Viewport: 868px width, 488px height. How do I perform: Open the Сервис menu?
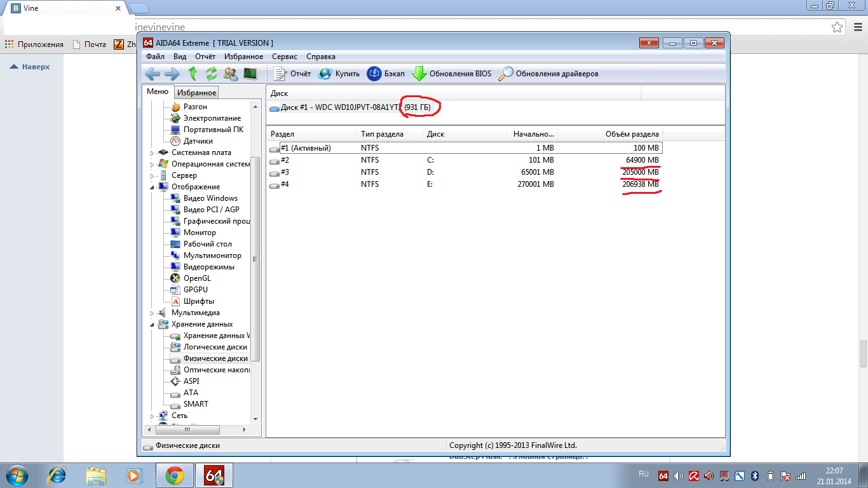coord(285,57)
